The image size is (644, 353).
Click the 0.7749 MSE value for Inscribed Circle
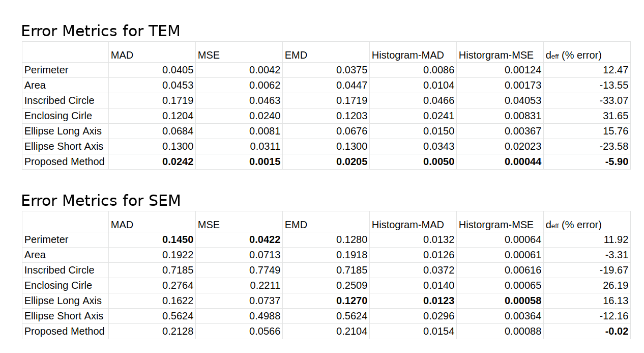(x=265, y=270)
